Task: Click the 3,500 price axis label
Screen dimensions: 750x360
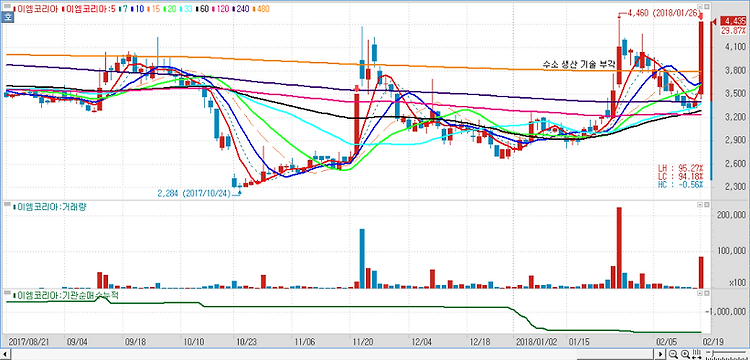Action: tap(735, 93)
